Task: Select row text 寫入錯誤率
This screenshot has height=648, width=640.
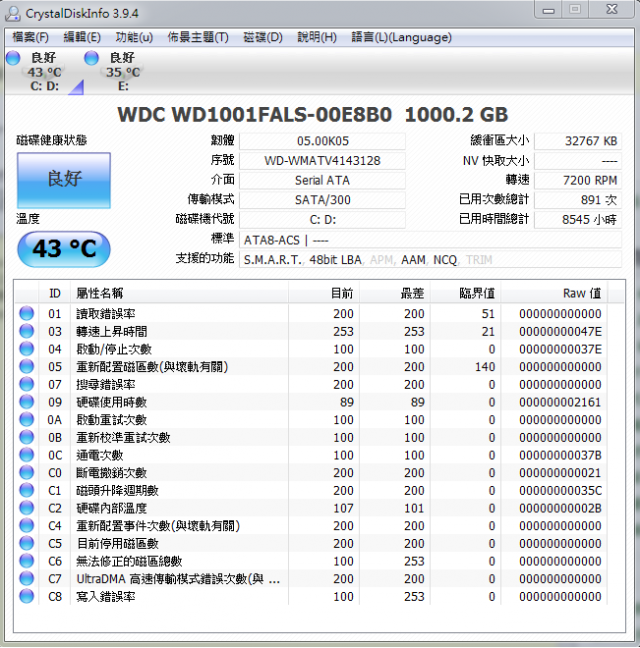Action: (106, 597)
